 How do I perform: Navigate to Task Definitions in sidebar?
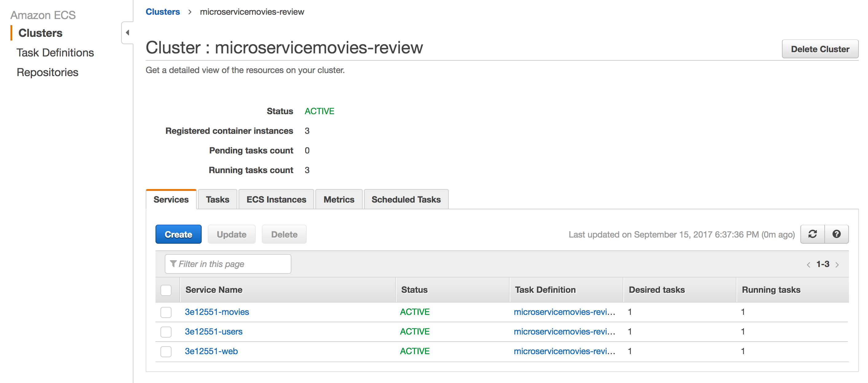point(55,52)
